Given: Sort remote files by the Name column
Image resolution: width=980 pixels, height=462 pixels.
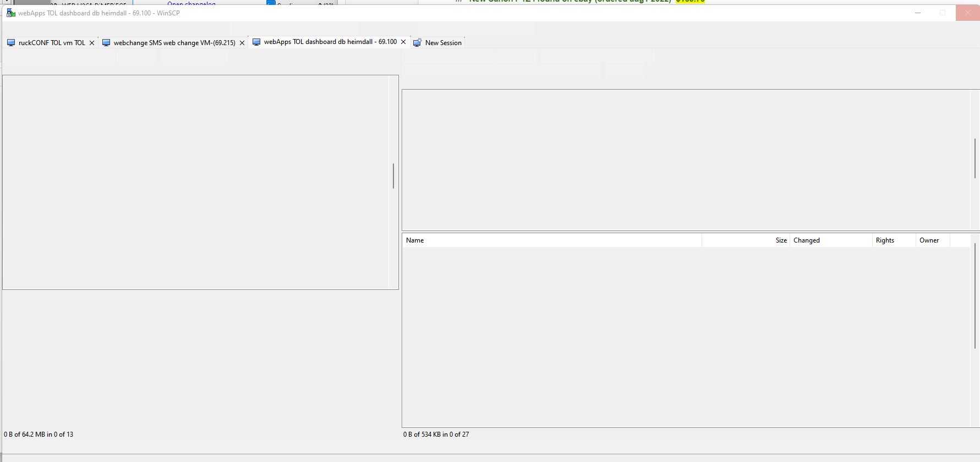Looking at the screenshot, I should pos(551,240).
